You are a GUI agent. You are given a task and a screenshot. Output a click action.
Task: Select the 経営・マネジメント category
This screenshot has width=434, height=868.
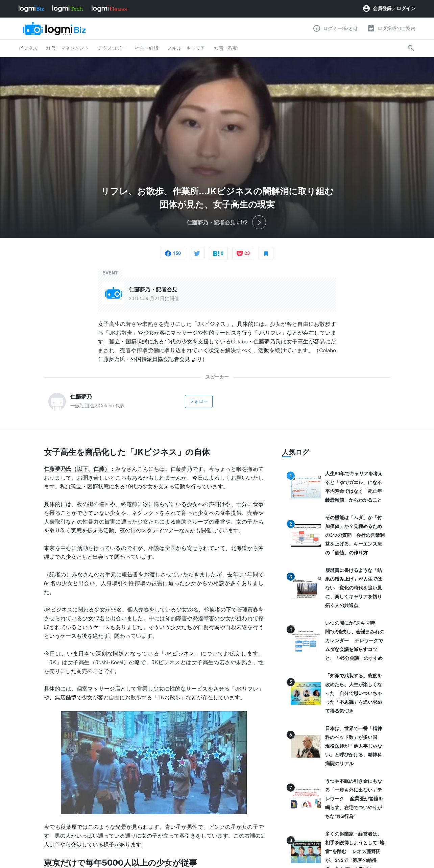[x=67, y=48]
